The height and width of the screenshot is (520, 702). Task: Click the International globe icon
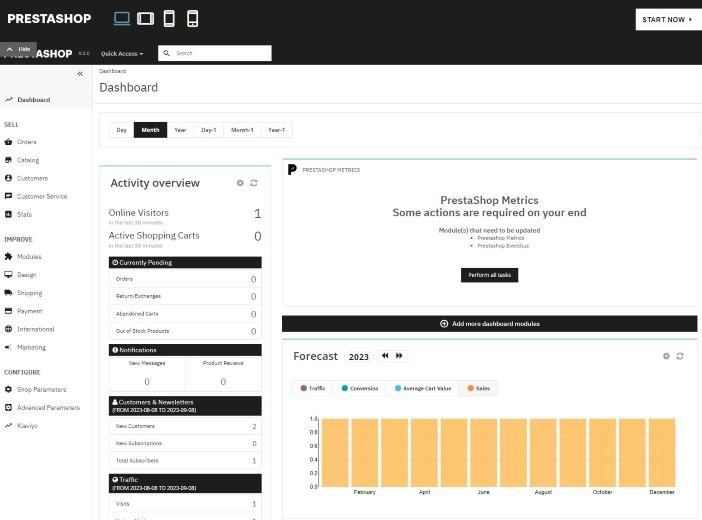tap(8, 329)
